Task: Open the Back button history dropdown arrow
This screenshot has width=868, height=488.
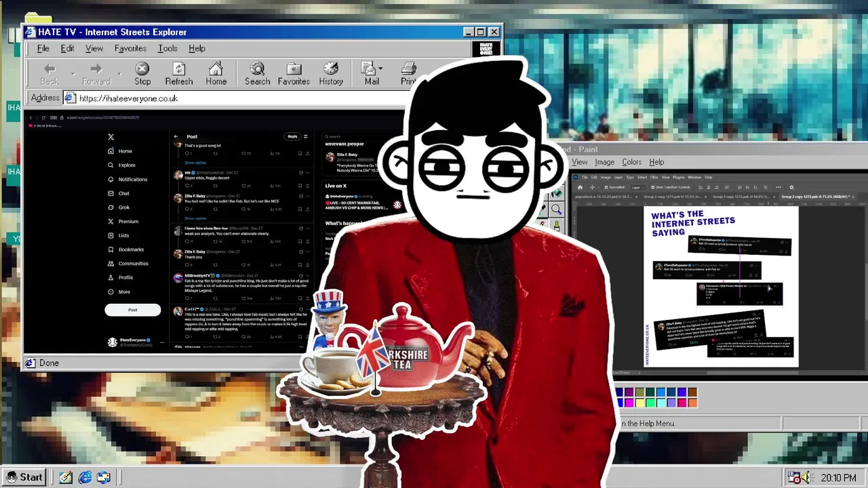Action: pyautogui.click(x=73, y=72)
